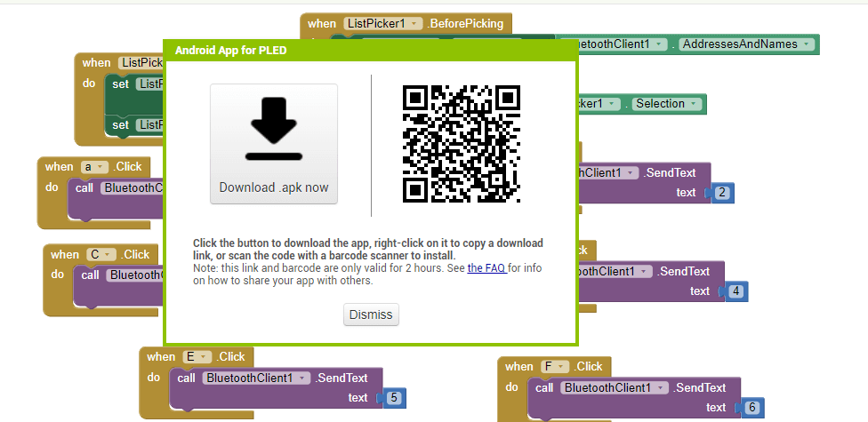
Task: Click the Download .apk now button
Action: 273,144
